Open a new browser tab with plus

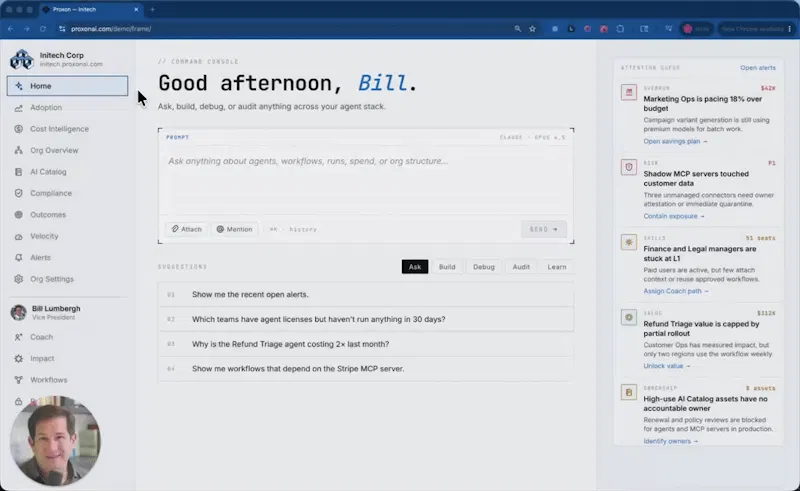coord(152,9)
